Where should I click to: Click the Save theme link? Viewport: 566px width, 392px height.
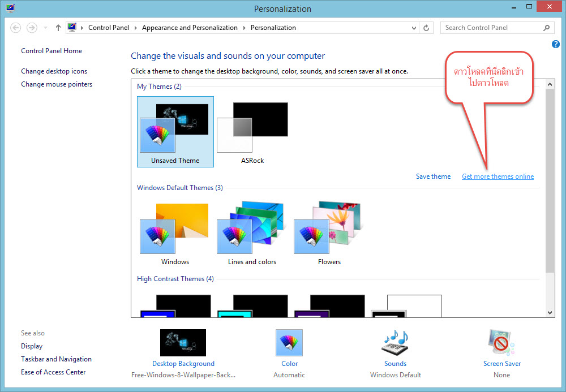coord(433,176)
